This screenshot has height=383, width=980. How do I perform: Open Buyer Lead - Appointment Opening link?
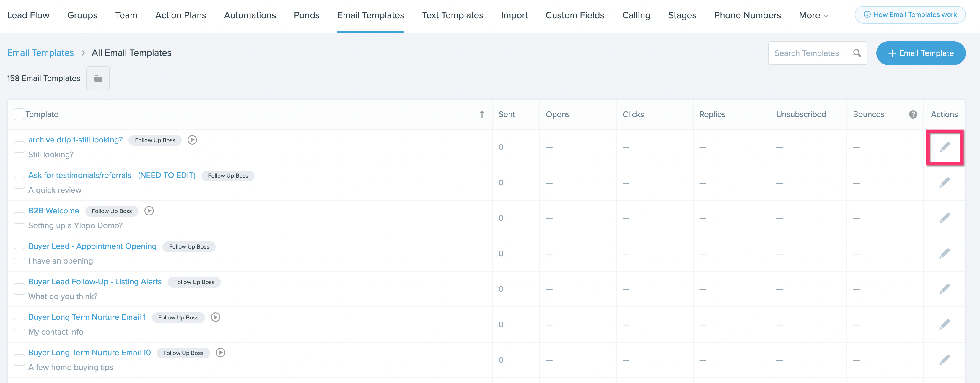tap(92, 246)
